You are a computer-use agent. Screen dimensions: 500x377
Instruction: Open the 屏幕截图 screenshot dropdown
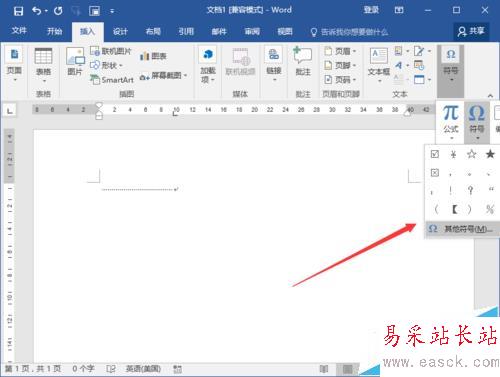click(x=163, y=76)
